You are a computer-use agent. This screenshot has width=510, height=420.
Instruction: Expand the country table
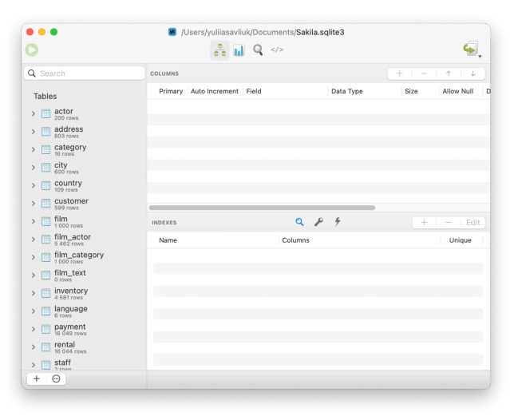click(x=34, y=185)
